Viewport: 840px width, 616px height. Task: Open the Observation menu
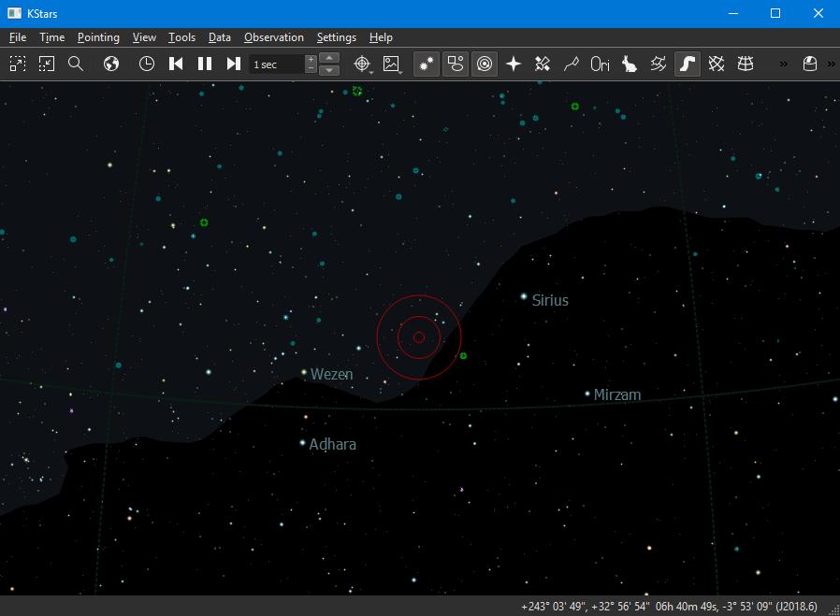(274, 37)
